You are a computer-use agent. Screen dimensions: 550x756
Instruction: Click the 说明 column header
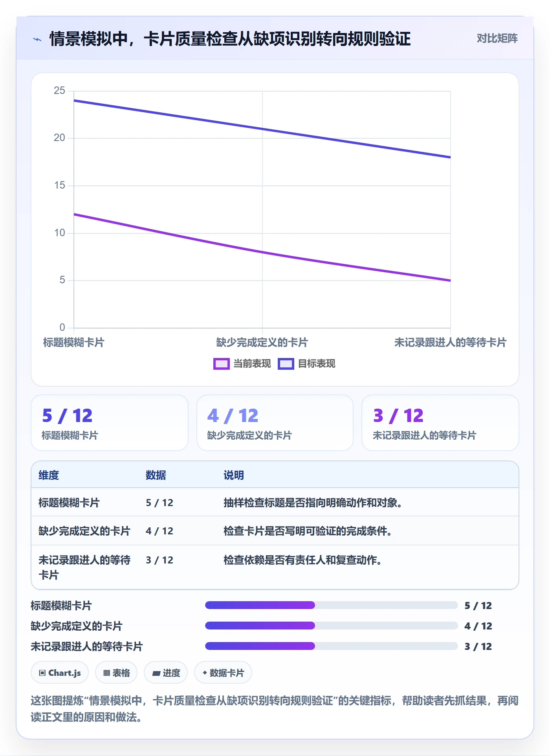(234, 475)
